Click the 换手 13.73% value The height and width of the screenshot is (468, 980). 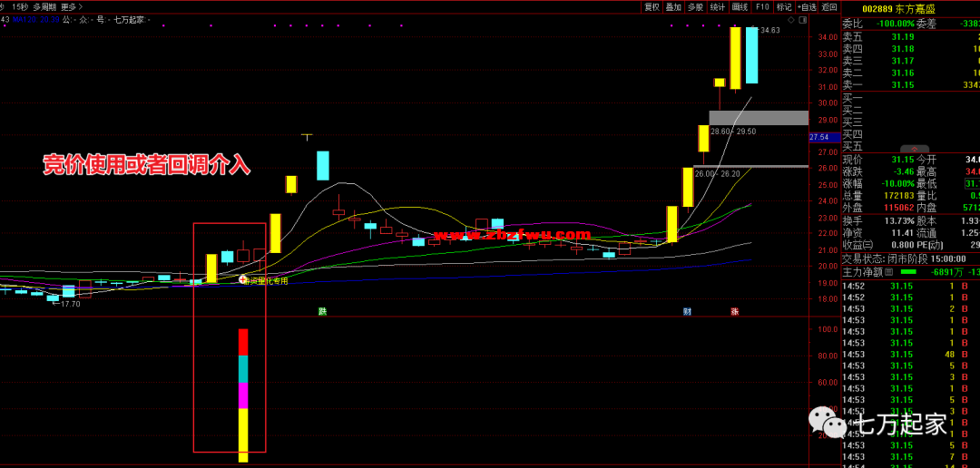pos(898,220)
